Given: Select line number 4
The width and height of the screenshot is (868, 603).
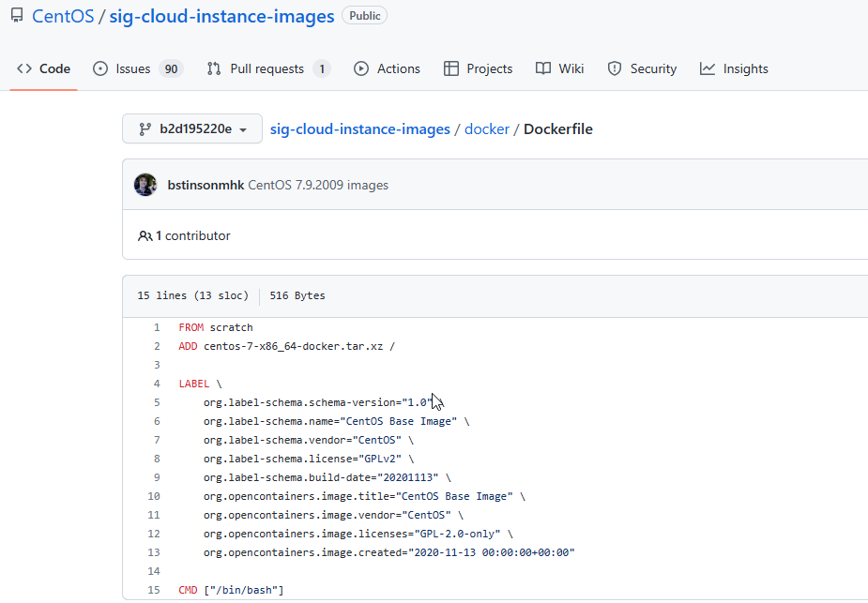Looking at the screenshot, I should tap(157, 384).
